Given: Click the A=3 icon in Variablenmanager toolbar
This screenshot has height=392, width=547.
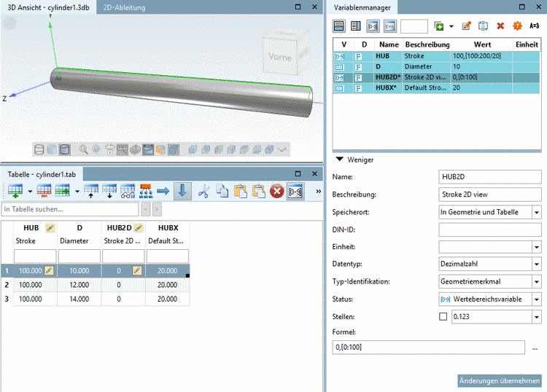Looking at the screenshot, I should (535, 26).
